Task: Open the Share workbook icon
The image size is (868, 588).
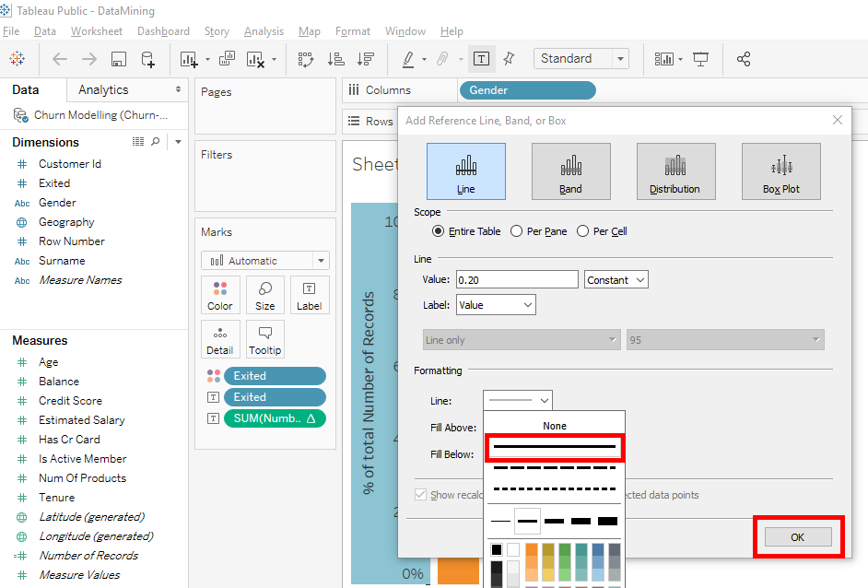Action: click(744, 59)
